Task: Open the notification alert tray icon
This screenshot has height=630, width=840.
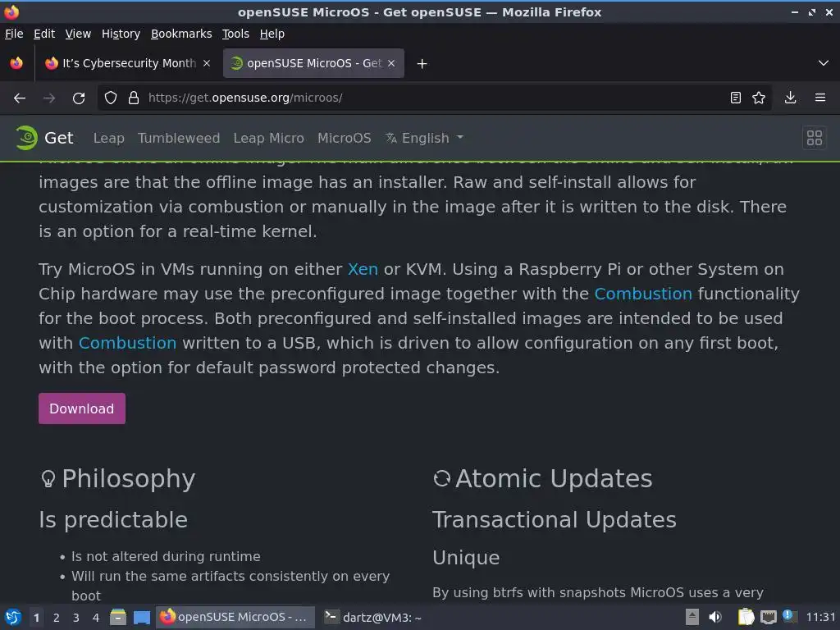Action: pyautogui.click(x=788, y=615)
